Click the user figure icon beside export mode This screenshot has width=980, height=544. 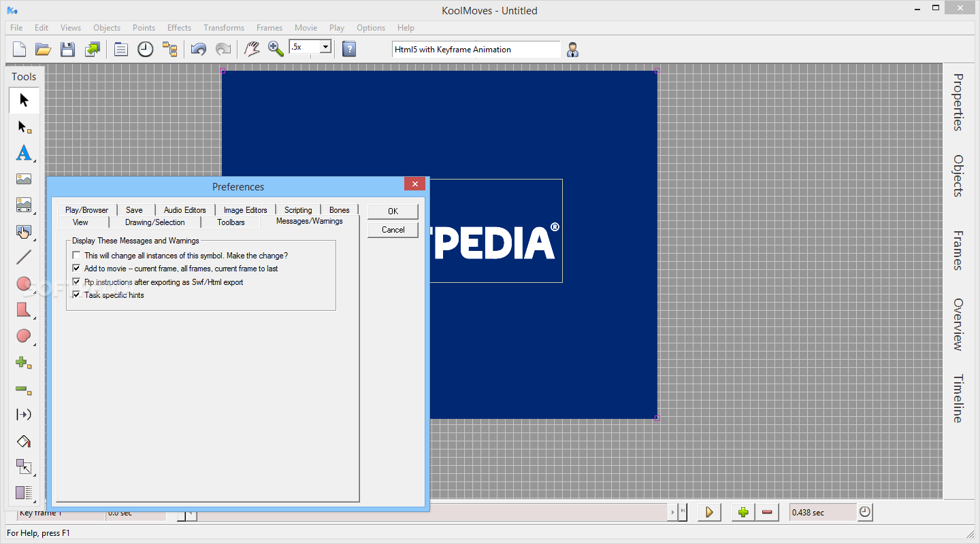click(x=573, y=50)
